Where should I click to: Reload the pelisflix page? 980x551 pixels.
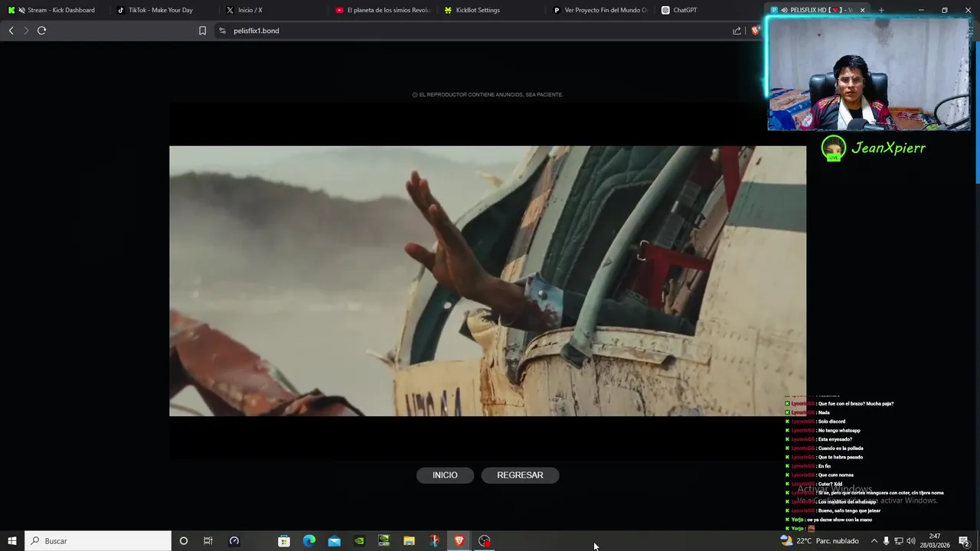[41, 31]
